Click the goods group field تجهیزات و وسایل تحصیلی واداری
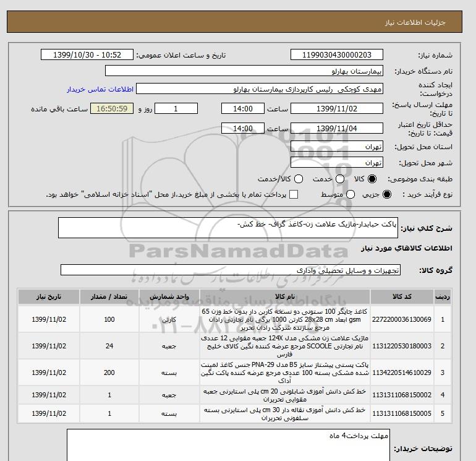 coord(231,270)
